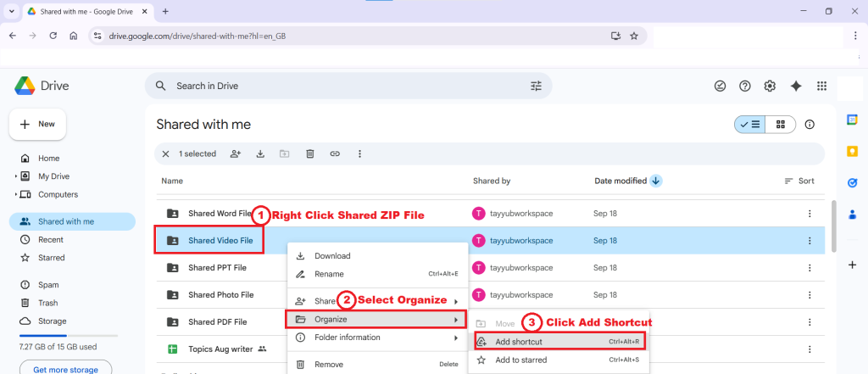Open Help and support icon
Screen dimensions: 868x374
point(745,86)
